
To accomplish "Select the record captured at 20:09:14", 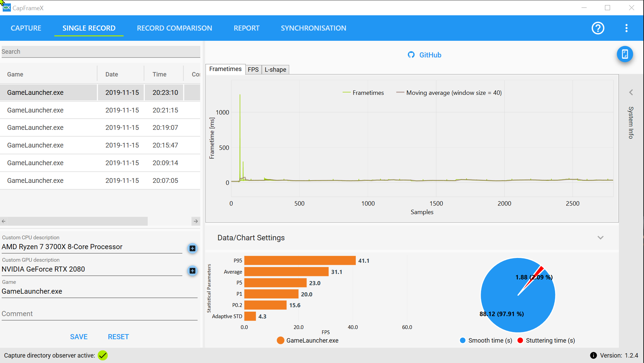I will click(100, 163).
